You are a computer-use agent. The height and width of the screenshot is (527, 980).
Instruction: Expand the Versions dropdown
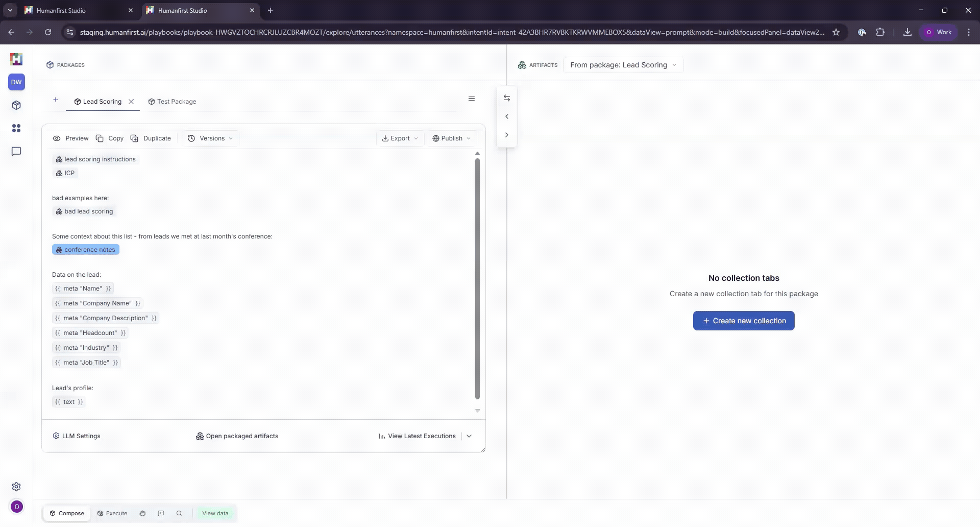[210, 138]
